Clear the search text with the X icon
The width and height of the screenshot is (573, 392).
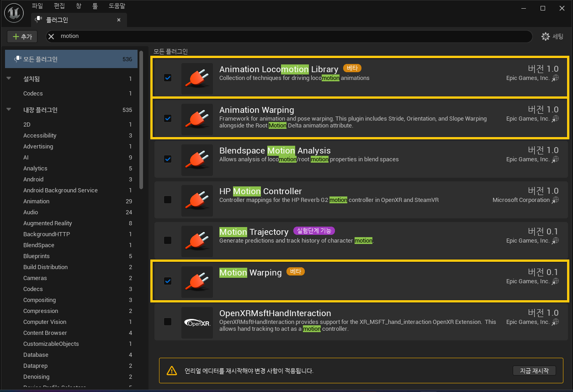tap(51, 37)
